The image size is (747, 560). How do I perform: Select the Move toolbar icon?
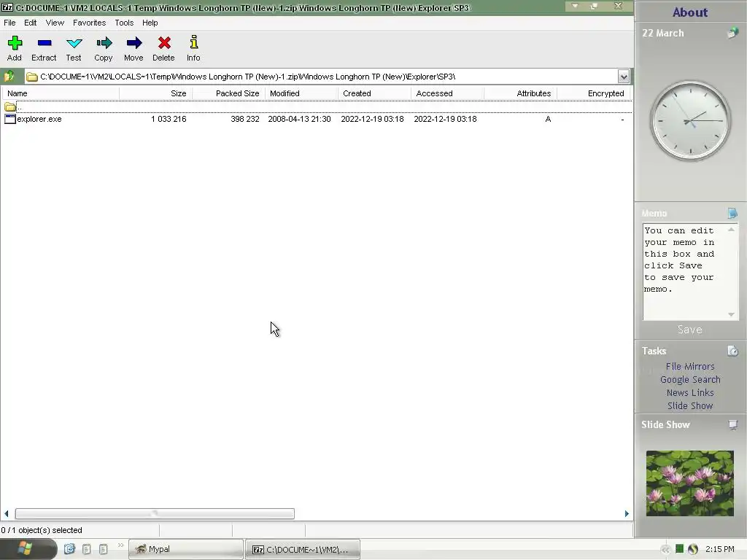coord(134,43)
